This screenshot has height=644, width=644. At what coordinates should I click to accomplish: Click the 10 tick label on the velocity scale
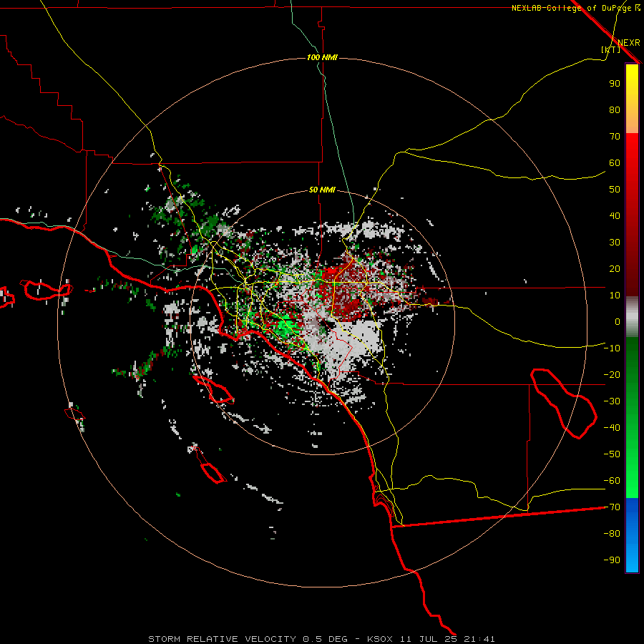[x=615, y=296]
